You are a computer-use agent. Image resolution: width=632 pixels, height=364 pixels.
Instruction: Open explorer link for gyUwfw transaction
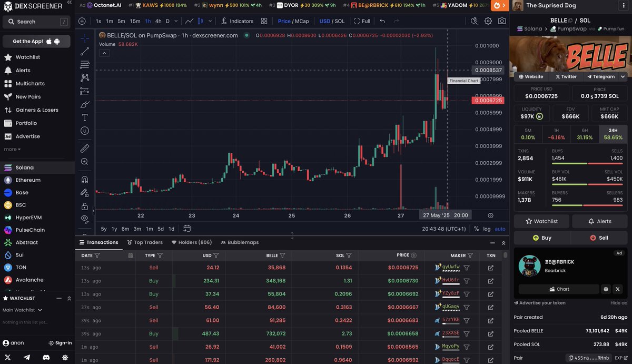(490, 268)
